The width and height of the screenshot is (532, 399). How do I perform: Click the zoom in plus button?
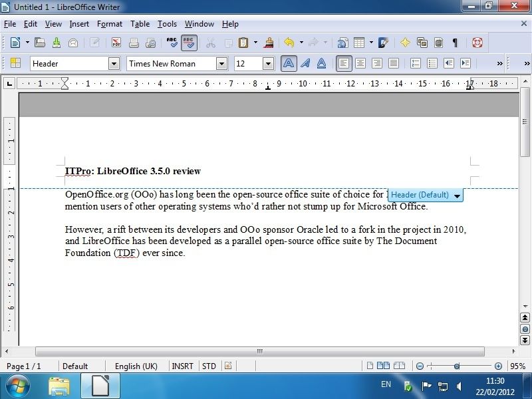tap(498, 366)
